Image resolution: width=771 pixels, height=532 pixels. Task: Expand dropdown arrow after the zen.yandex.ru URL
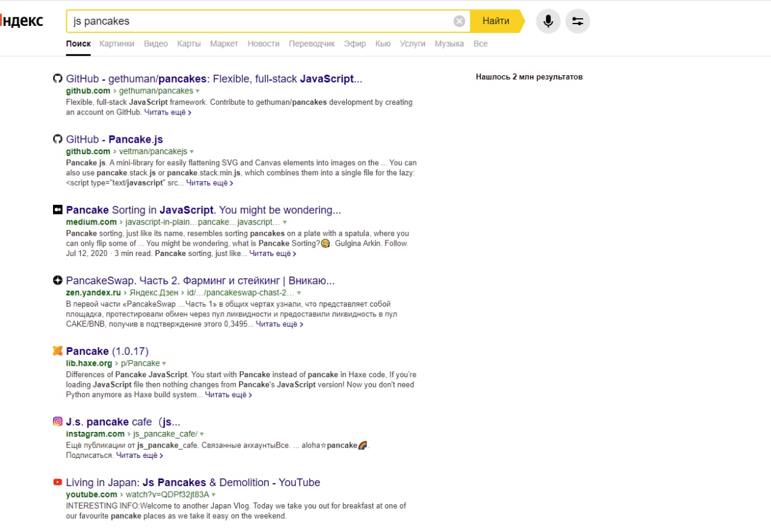(299, 293)
